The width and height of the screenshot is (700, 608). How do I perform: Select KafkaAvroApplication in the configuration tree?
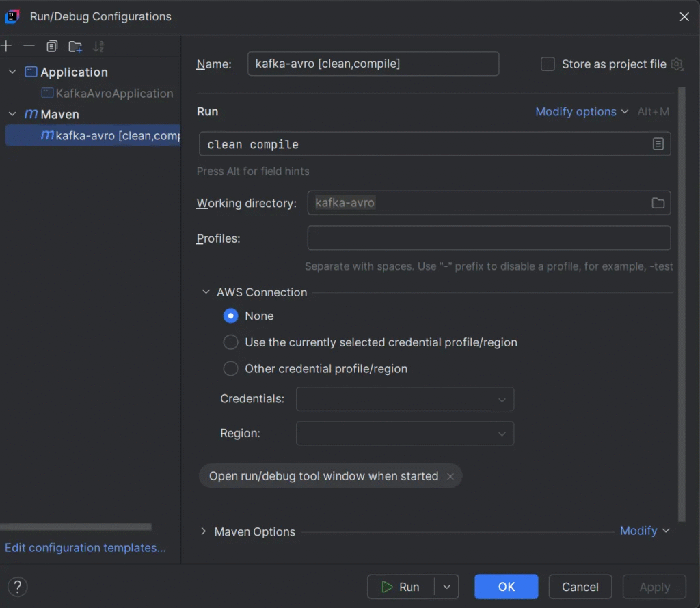[x=114, y=94]
